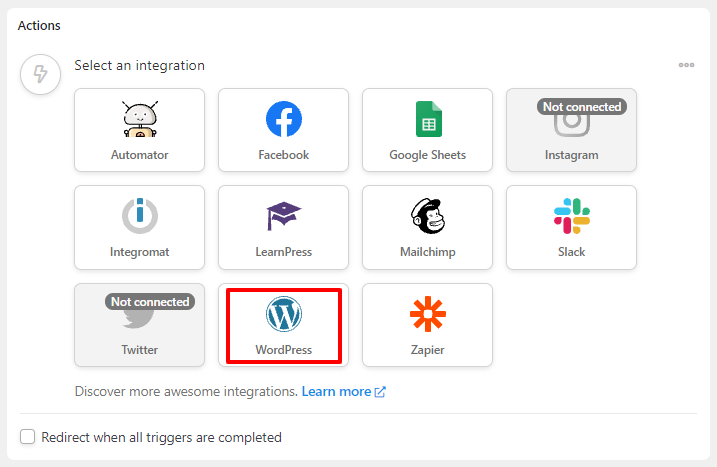The image size is (717, 467).
Task: Choose the LearnPress graduation cap icon
Action: 284,216
